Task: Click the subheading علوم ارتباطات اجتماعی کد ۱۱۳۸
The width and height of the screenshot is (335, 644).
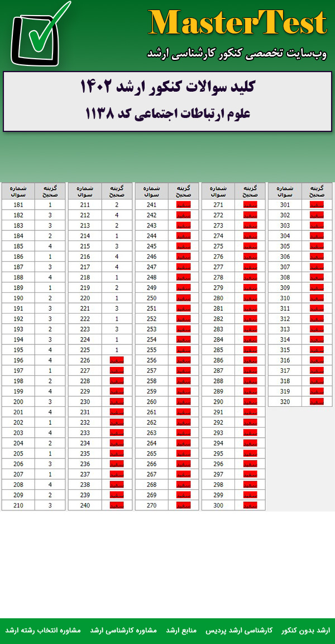Action: coord(167,113)
